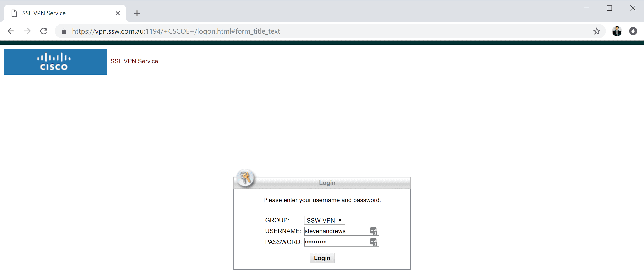This screenshot has width=644, height=279.
Task: Click the Chrome update arrow icon
Action: click(633, 31)
